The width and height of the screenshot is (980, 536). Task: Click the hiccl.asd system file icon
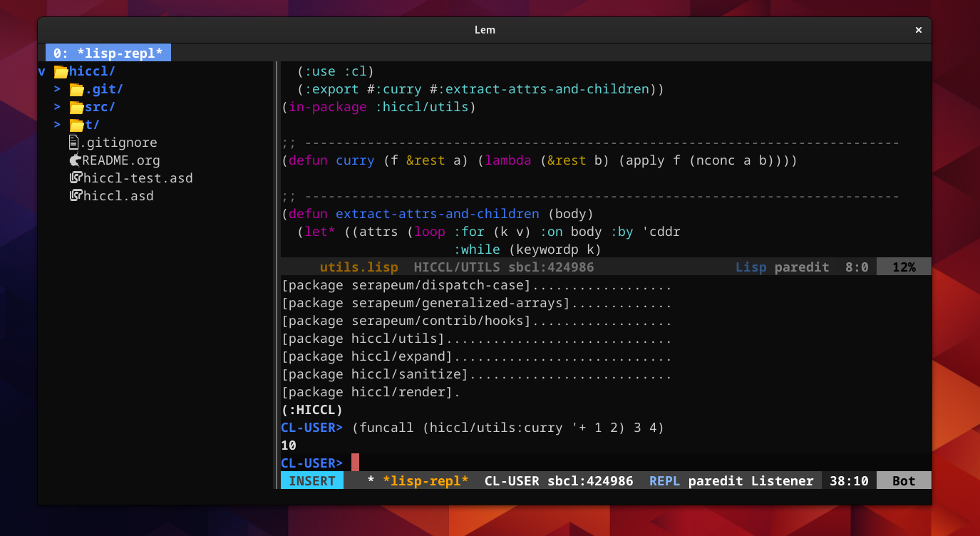[x=74, y=195]
